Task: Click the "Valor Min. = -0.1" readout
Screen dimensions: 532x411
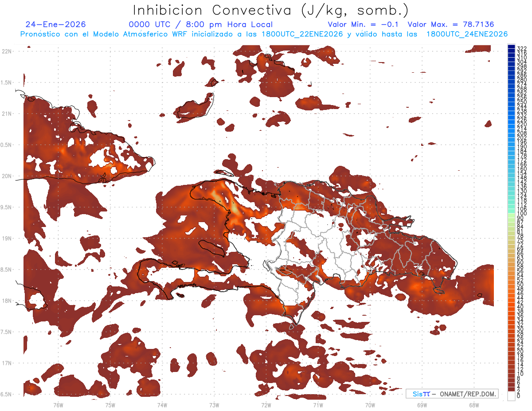Action: coord(364,25)
